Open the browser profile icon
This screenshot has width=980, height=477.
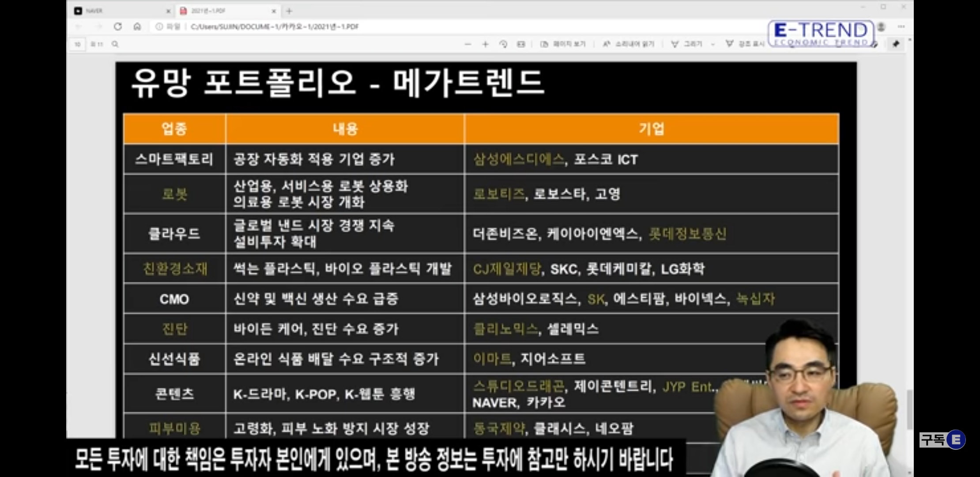(x=881, y=26)
